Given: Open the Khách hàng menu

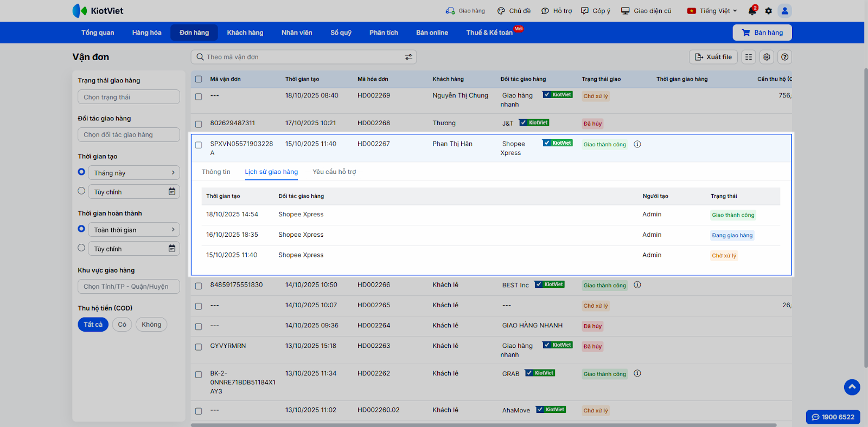Looking at the screenshot, I should tap(245, 33).
